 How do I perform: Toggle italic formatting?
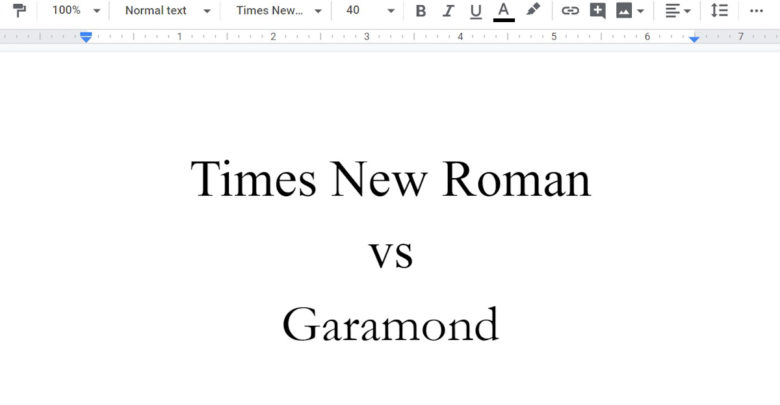(448, 10)
